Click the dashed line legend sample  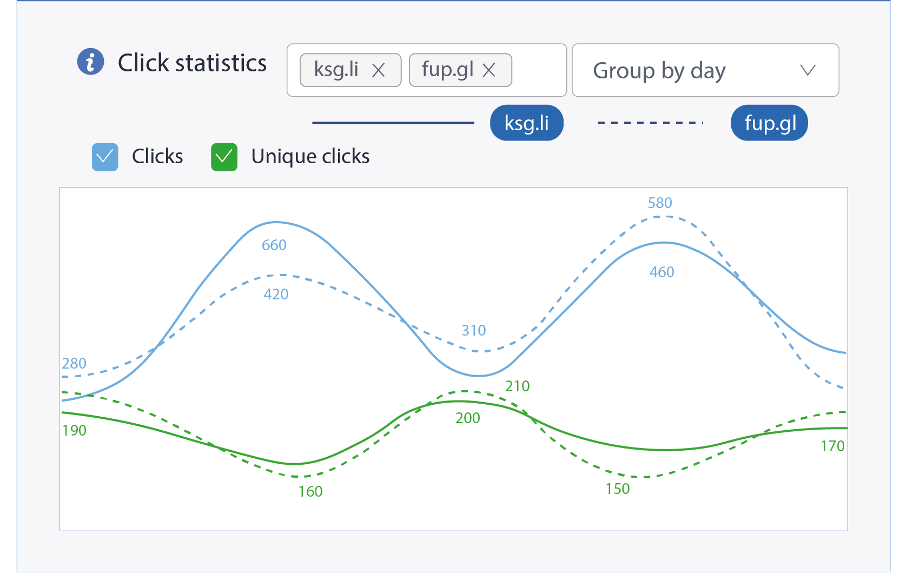(651, 123)
